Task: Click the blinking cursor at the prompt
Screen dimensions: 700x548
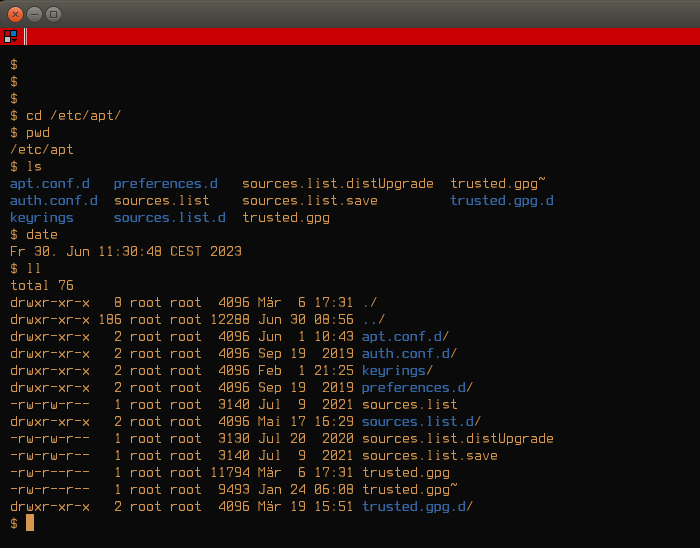Action: tap(30, 523)
